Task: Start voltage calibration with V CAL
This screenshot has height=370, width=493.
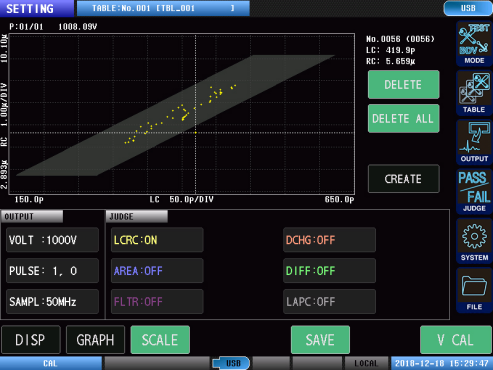Action: (455, 340)
